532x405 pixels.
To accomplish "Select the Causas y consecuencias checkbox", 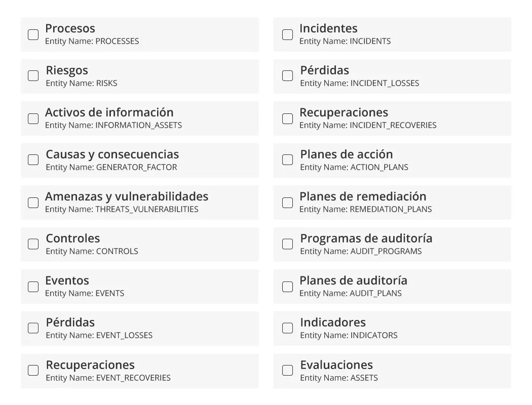I will click(x=33, y=160).
